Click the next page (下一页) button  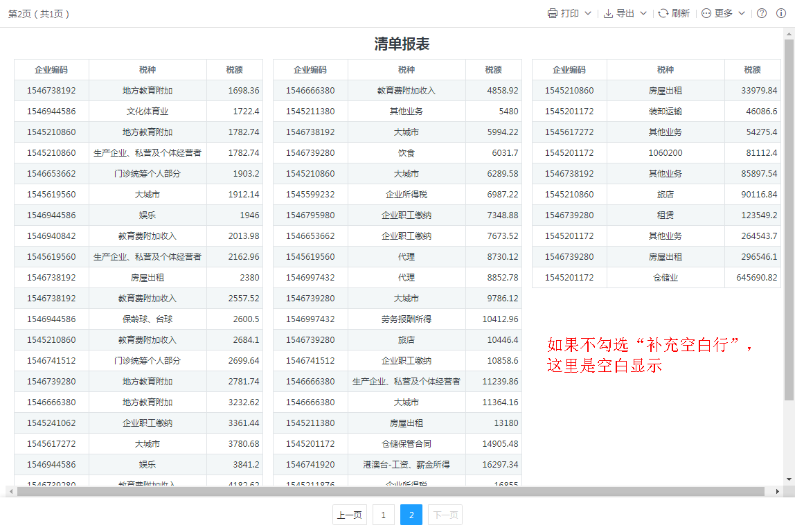(x=445, y=515)
